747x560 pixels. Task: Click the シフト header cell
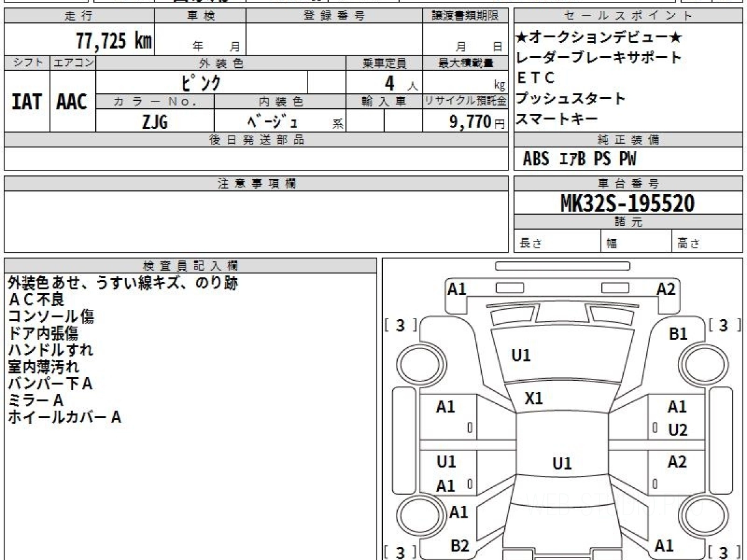(27, 63)
